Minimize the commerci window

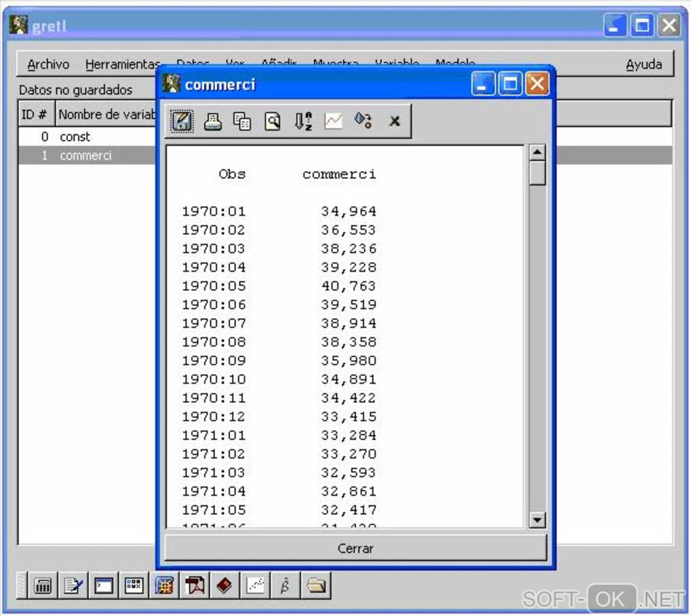coord(483,84)
